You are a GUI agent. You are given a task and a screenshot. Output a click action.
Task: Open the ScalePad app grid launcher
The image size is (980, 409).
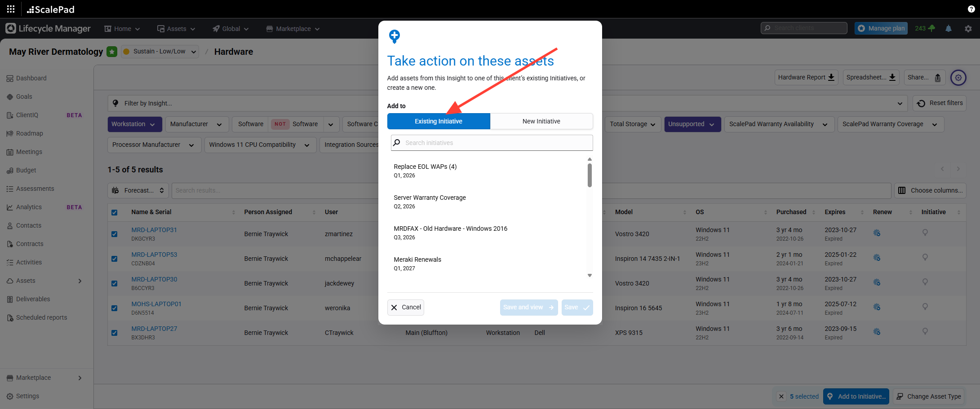[x=11, y=9]
